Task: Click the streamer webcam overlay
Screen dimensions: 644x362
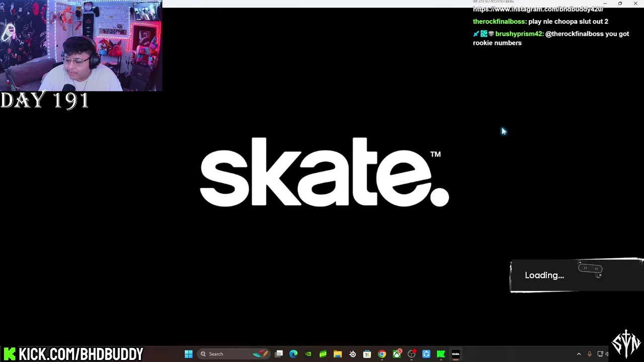Action: 81,46
